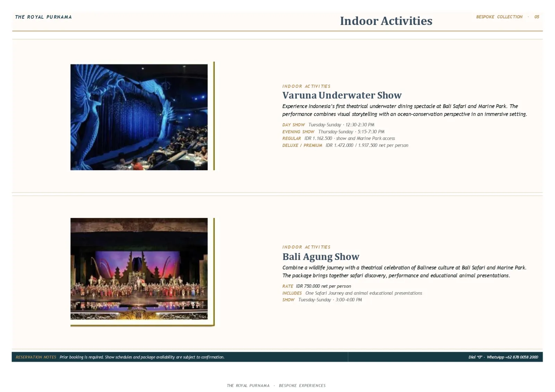
Task: Click 'Tuesday-Sunday · 3:00-4:00 PM' schedule
Action: coord(330,300)
